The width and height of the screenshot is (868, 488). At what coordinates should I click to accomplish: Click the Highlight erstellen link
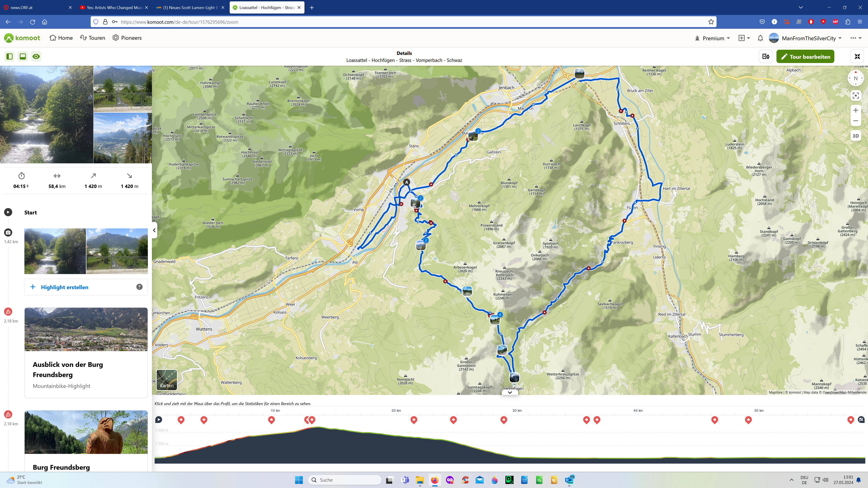tap(64, 287)
